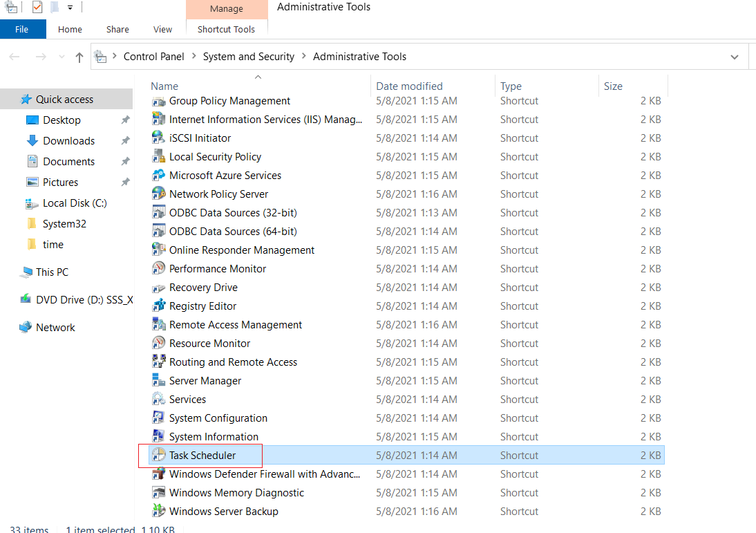
Task: Click the Registry Editor icon
Action: click(x=159, y=306)
